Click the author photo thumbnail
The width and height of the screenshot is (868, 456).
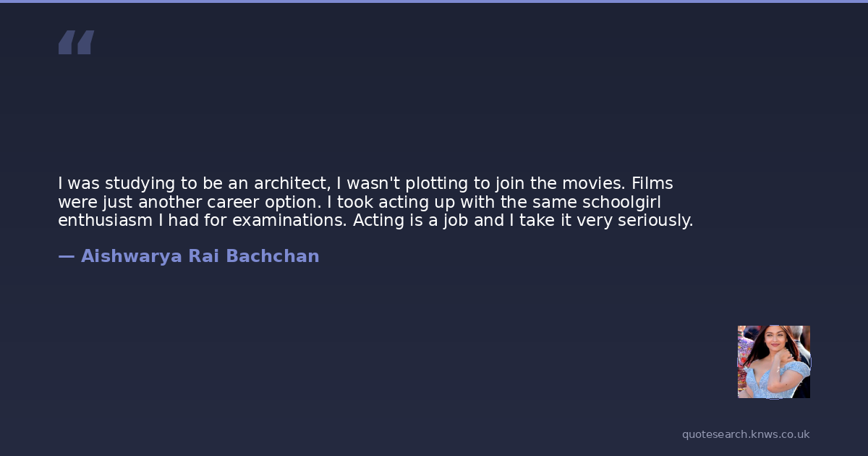[x=773, y=362]
